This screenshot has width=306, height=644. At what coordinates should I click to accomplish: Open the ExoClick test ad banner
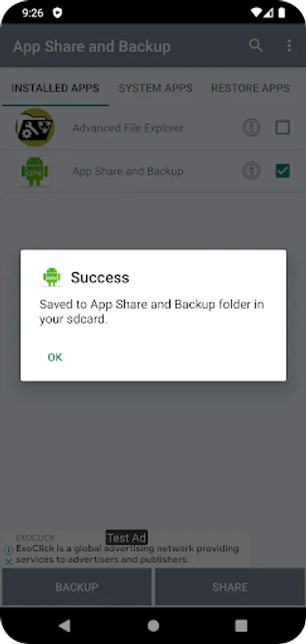click(127, 550)
